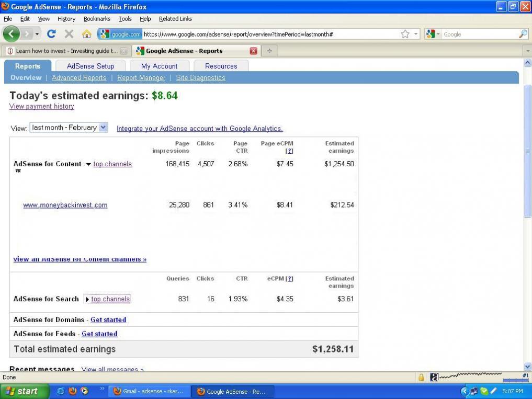Click the Stop loading X icon

(x=69, y=34)
